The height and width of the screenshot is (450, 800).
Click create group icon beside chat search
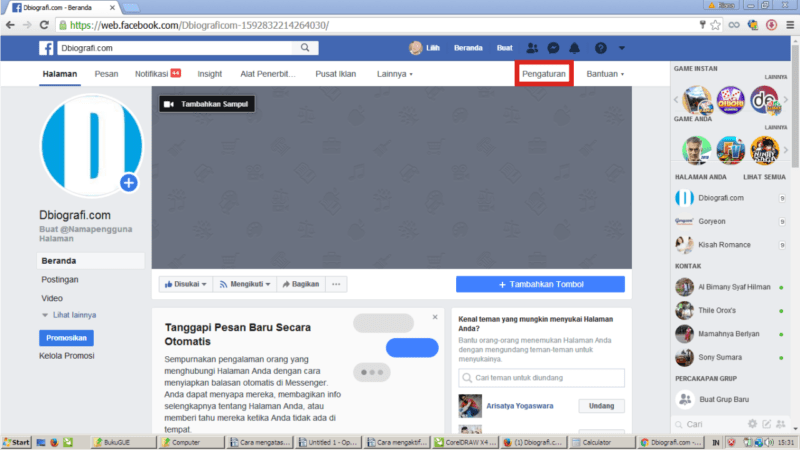click(781, 424)
